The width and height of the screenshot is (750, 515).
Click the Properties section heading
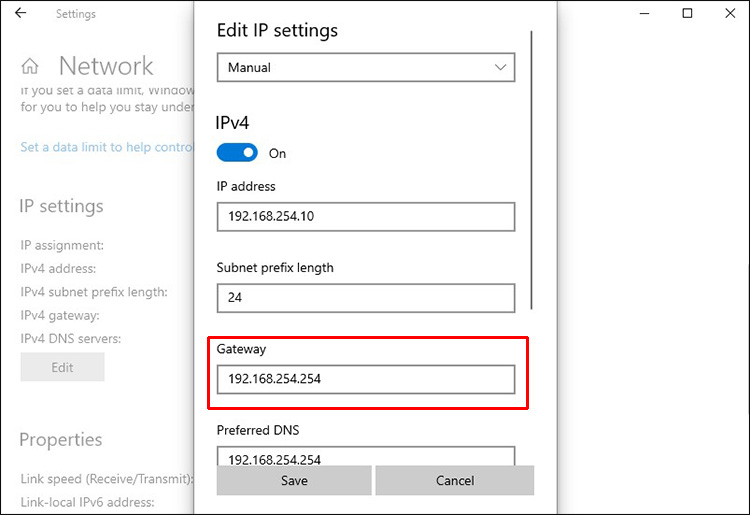(60, 440)
